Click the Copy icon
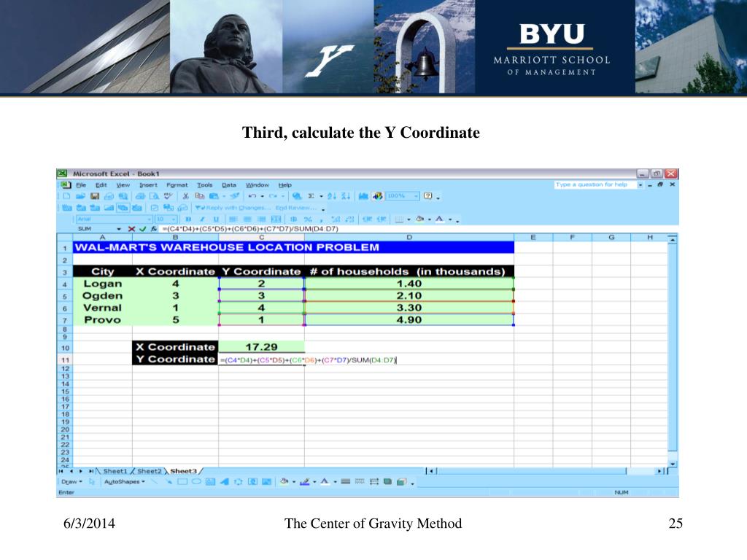Image resolution: width=747 pixels, height=560 pixels. pyautogui.click(x=200, y=196)
